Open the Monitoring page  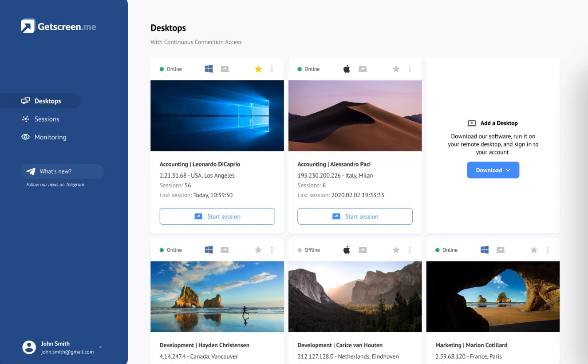(44, 137)
